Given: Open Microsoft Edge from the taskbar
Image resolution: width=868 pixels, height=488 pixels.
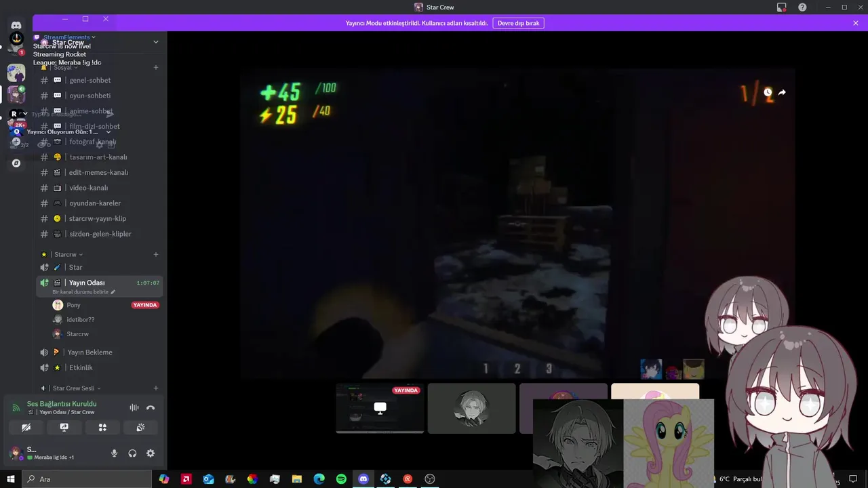Looking at the screenshot, I should (x=319, y=479).
